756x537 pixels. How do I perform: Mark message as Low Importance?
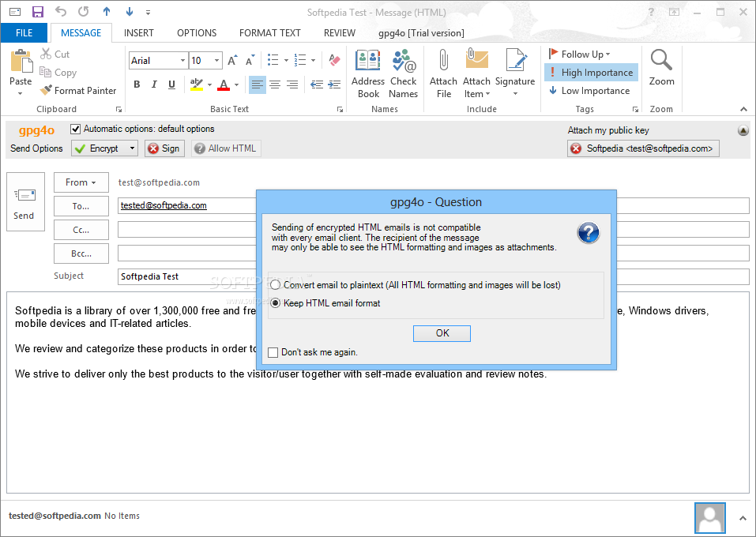(x=589, y=91)
